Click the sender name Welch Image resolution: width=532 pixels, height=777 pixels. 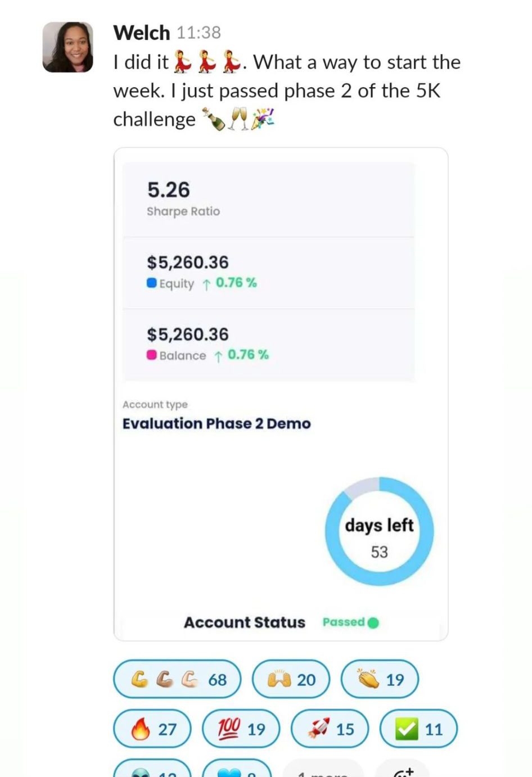click(141, 33)
